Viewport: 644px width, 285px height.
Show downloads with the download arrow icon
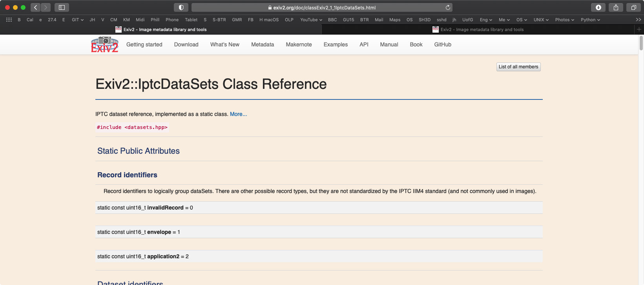pos(598,7)
